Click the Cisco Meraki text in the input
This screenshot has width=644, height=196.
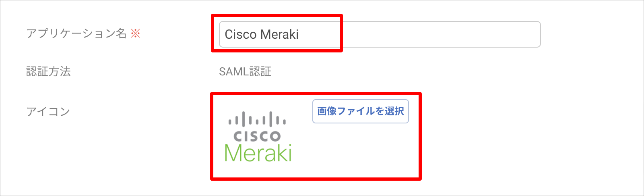pos(262,34)
